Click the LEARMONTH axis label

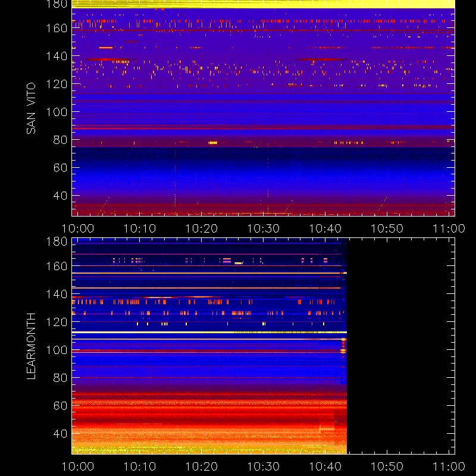click(31, 346)
